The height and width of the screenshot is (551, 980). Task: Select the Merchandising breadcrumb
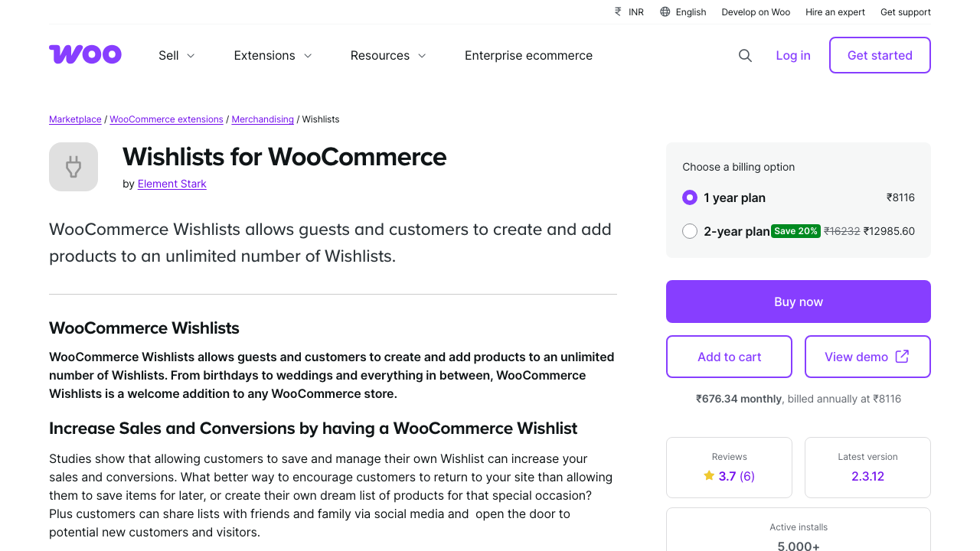tap(263, 119)
